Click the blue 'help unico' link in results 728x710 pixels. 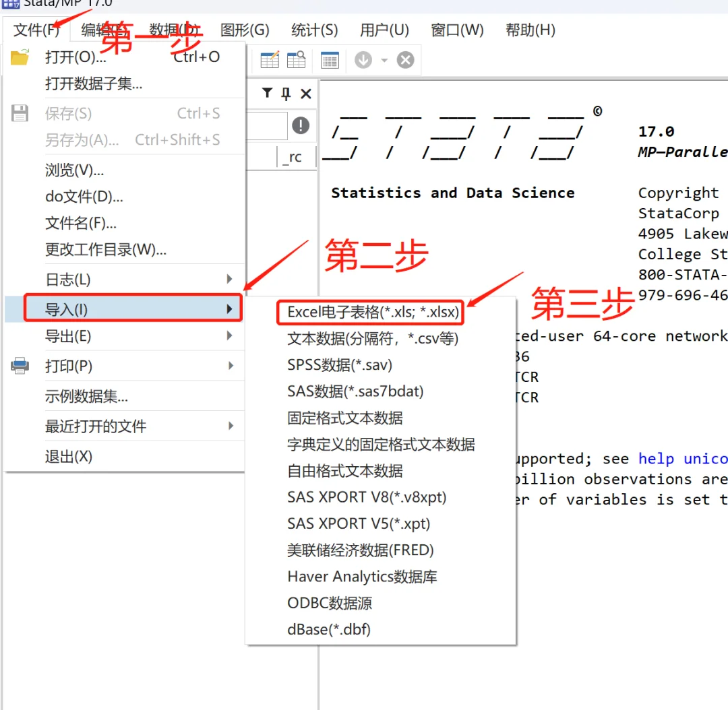pyautogui.click(x=682, y=459)
